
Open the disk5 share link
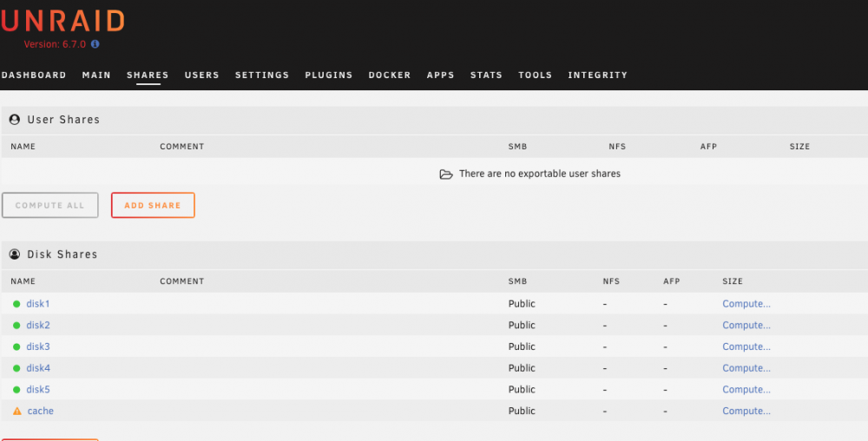[38, 390]
